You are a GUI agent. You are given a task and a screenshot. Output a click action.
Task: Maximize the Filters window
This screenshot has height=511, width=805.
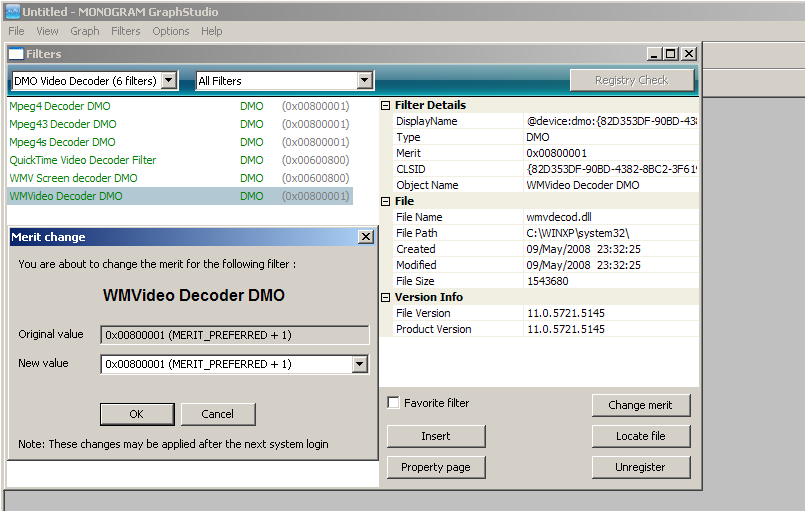(x=671, y=54)
